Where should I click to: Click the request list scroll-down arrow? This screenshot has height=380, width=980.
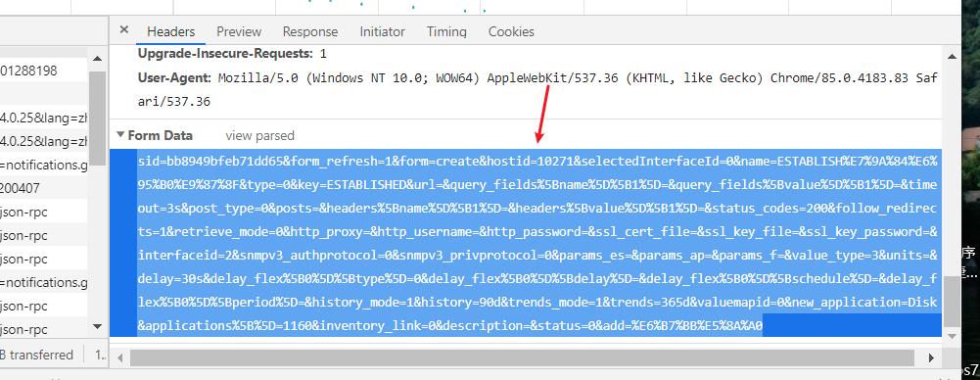tap(98, 326)
